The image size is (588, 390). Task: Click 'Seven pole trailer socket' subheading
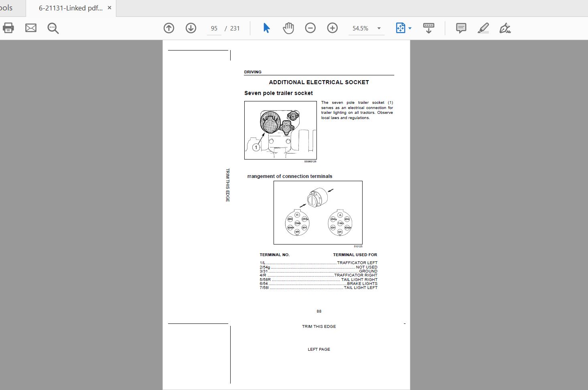click(278, 93)
